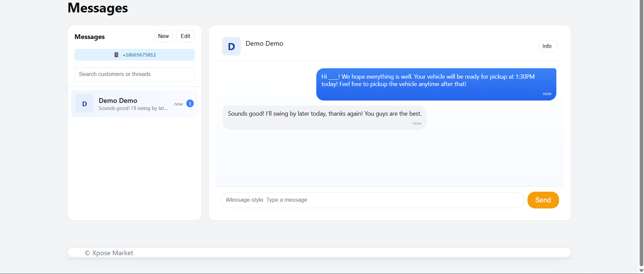Start a New message thread
Image resolution: width=644 pixels, height=274 pixels.
click(x=164, y=36)
